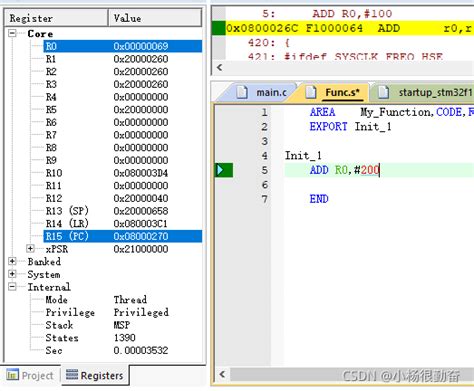
Task: Click LR value 0x080003C1
Action: [x=141, y=223]
